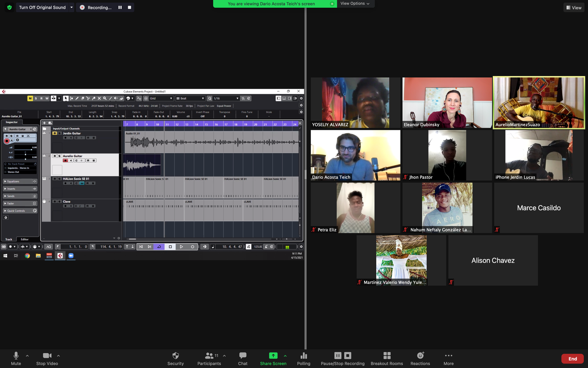This screenshot has width=588, height=368.
Task: Open the Chat panel
Action: (x=243, y=355)
